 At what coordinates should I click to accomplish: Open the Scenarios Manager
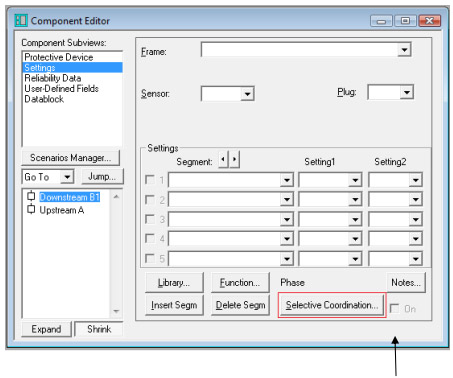pos(70,158)
